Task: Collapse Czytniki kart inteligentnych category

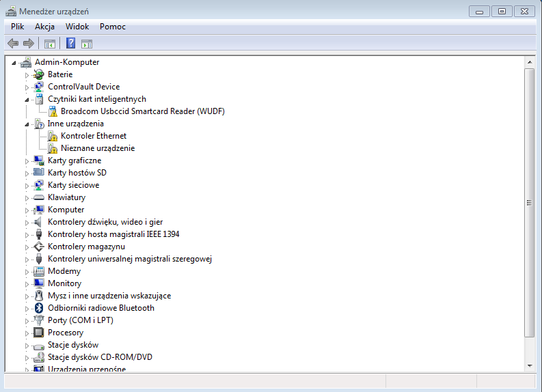Action: 27,100
